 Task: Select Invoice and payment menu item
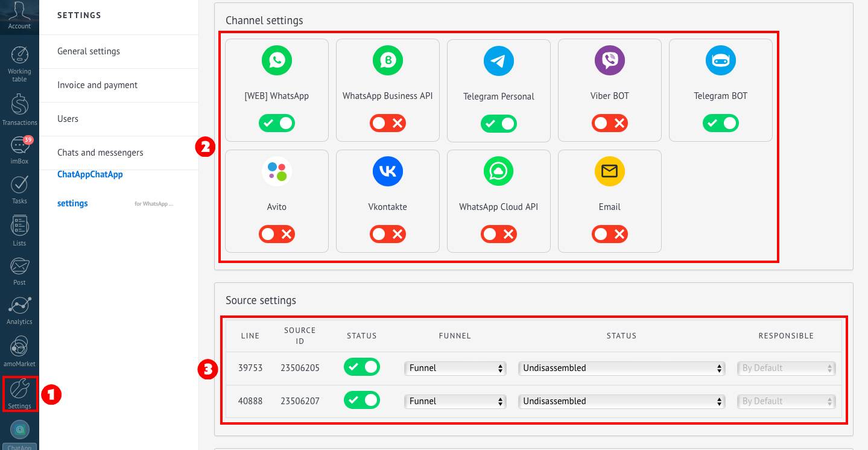click(x=97, y=85)
